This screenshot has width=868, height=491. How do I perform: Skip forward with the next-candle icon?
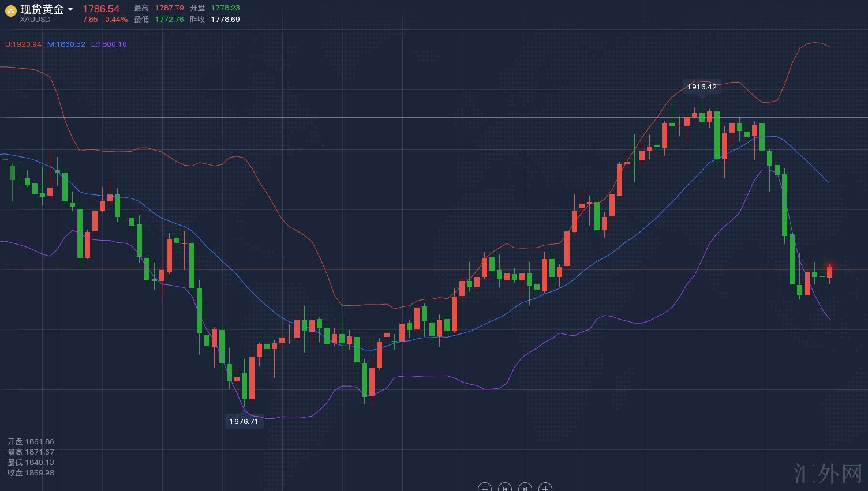pyautogui.click(x=525, y=488)
